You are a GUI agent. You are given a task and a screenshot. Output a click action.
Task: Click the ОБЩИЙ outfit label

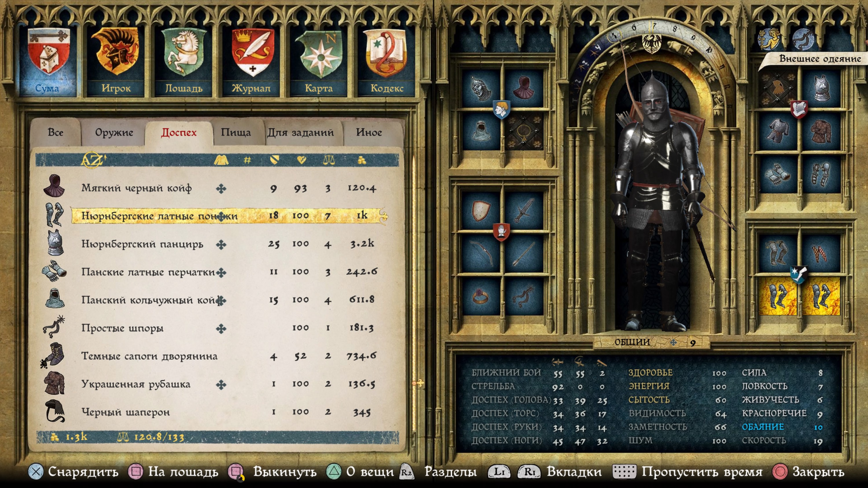(632, 342)
